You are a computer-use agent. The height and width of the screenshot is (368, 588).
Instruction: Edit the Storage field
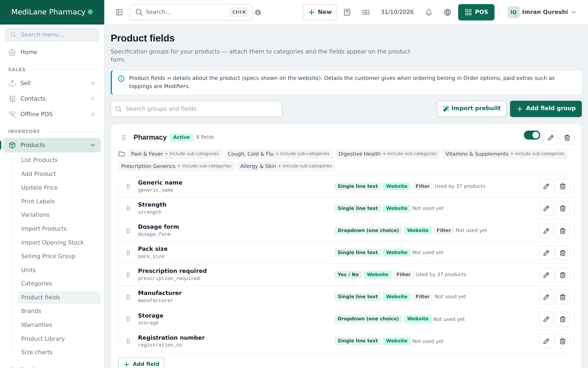pyautogui.click(x=546, y=319)
